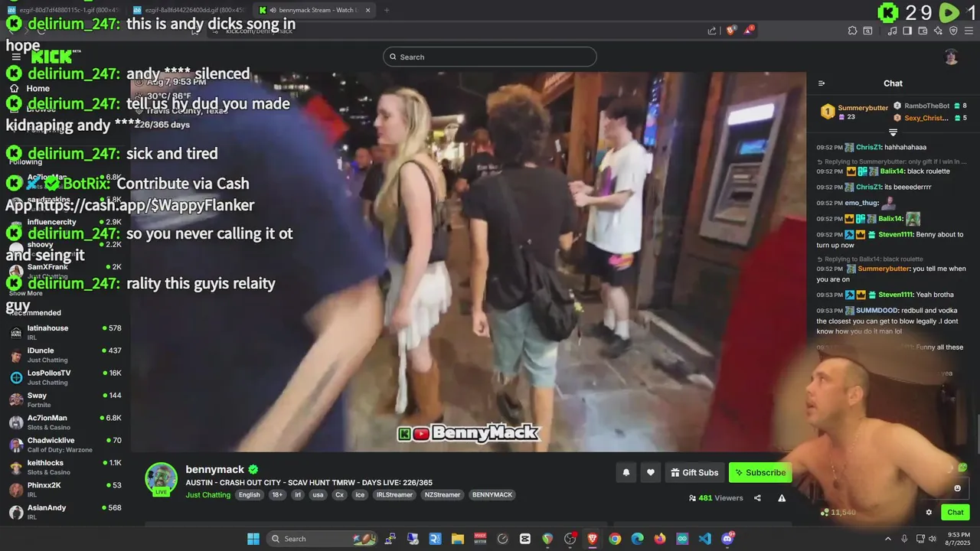Open File Explorer from the taskbar
980x551 pixels.
point(458,539)
